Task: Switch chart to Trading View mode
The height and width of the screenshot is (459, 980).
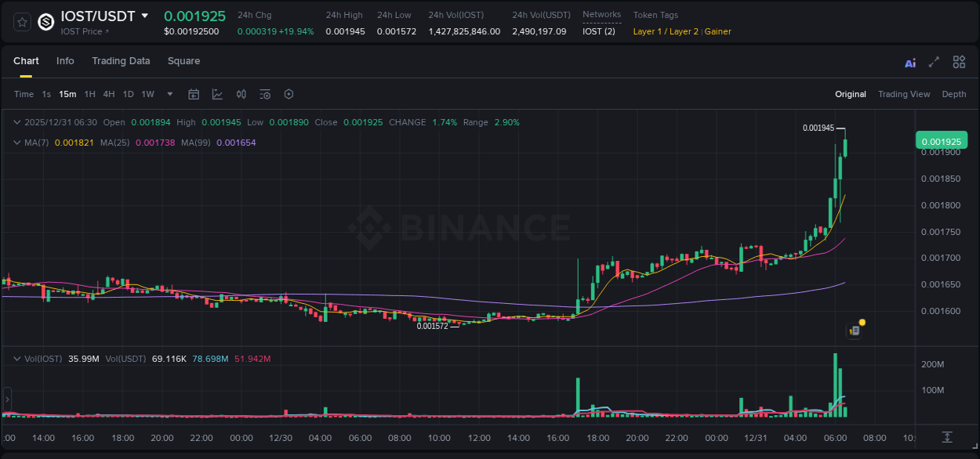Action: [904, 94]
